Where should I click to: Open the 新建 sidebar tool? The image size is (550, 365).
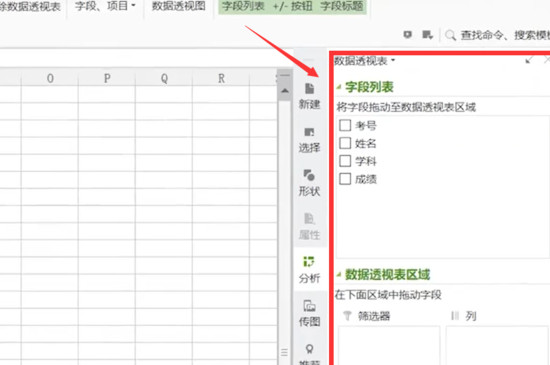click(309, 96)
